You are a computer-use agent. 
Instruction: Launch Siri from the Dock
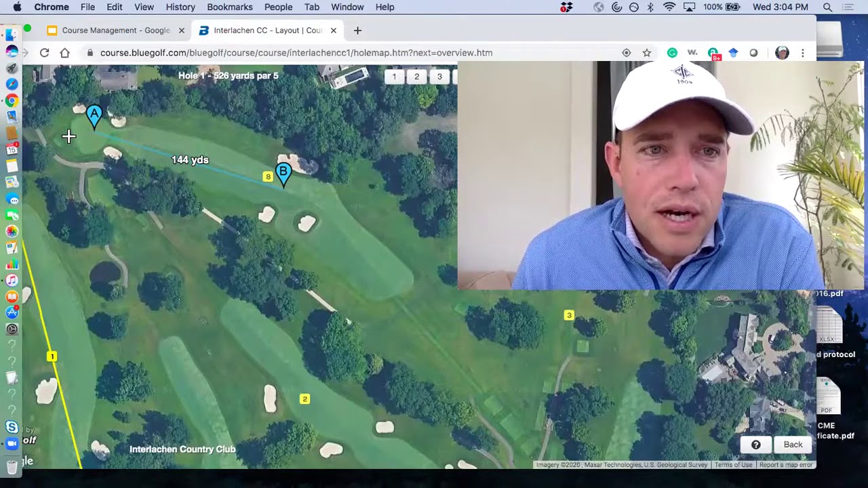click(x=12, y=52)
